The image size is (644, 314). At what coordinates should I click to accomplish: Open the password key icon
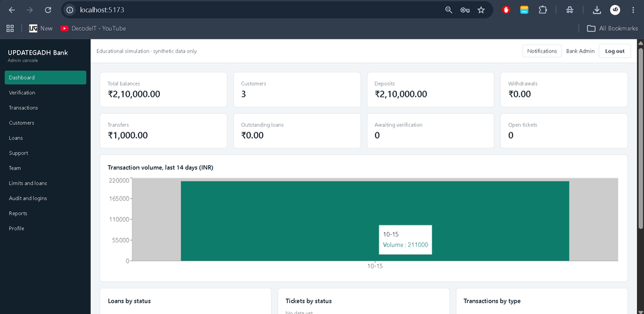click(465, 10)
